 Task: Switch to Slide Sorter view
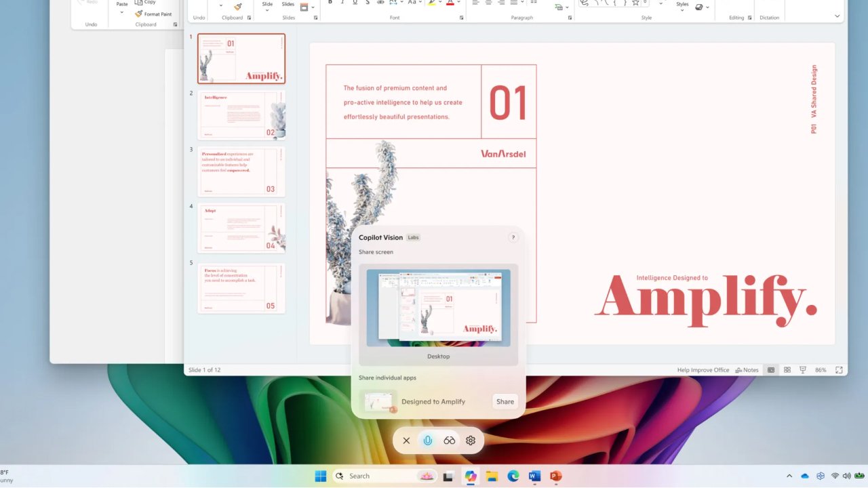[787, 370]
